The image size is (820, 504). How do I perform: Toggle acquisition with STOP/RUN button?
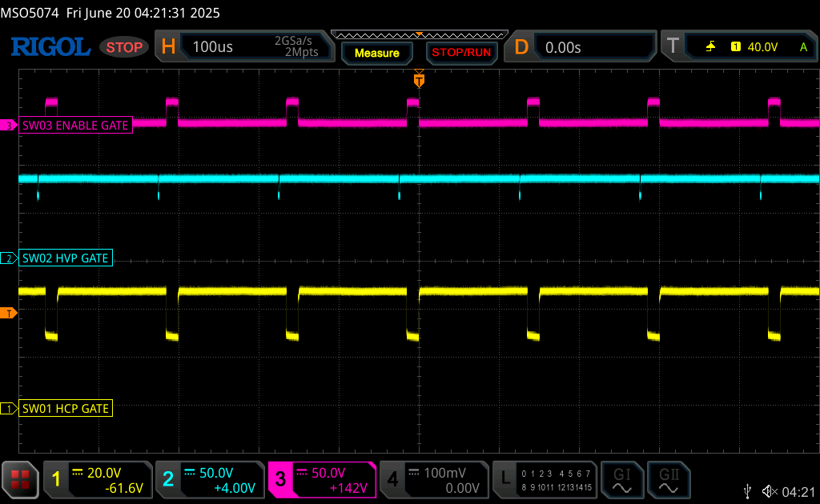(461, 53)
